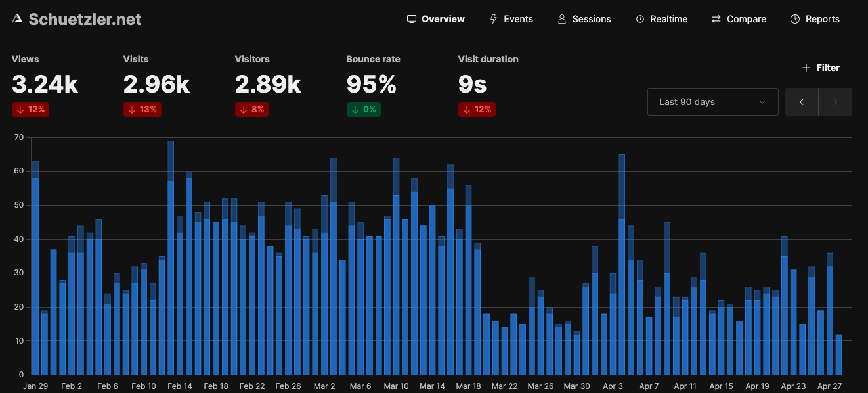868x393 pixels.
Task: Open the Last 90 days date range dropdown
Action: click(x=712, y=102)
